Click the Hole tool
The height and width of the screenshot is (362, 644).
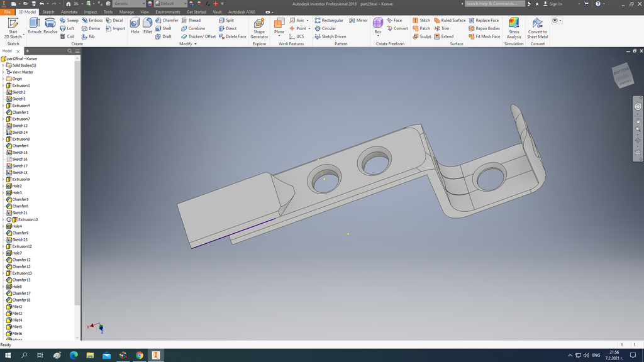click(x=135, y=26)
